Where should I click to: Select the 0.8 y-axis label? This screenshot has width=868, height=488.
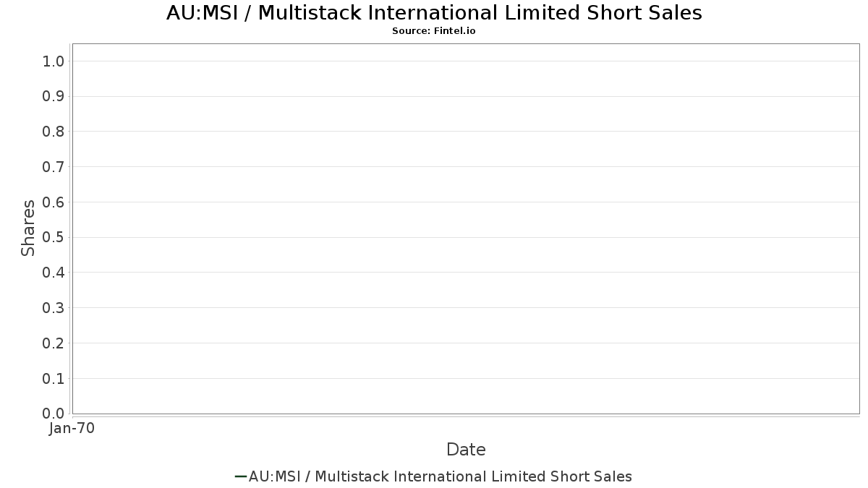(x=54, y=132)
